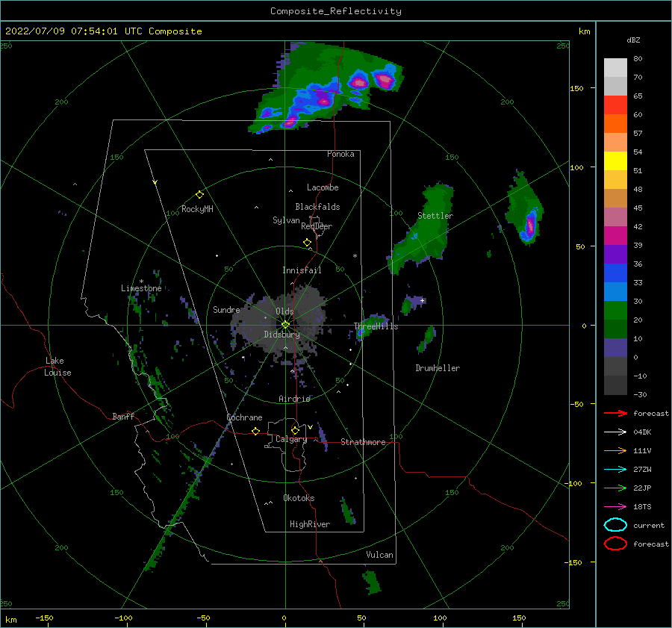Screen dimensions: 672x628
Task: Click the Lake Louise label
Action: [58, 367]
